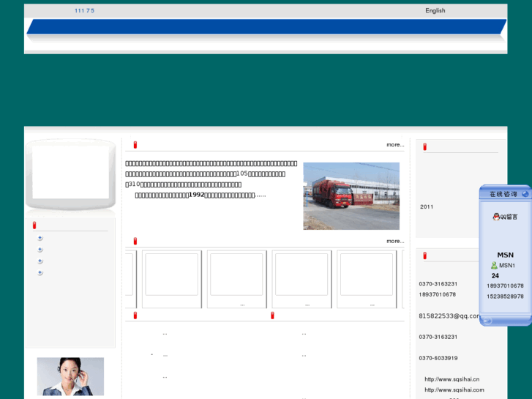This screenshot has height=399, width=532.
Task: Select 15238528978 in the chat widget
Action: click(x=505, y=297)
